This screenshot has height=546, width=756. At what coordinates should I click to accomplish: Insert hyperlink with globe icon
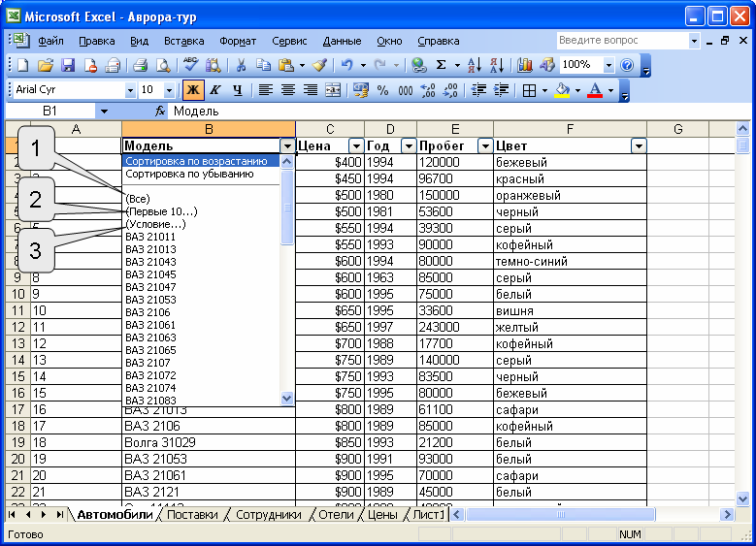coord(418,65)
